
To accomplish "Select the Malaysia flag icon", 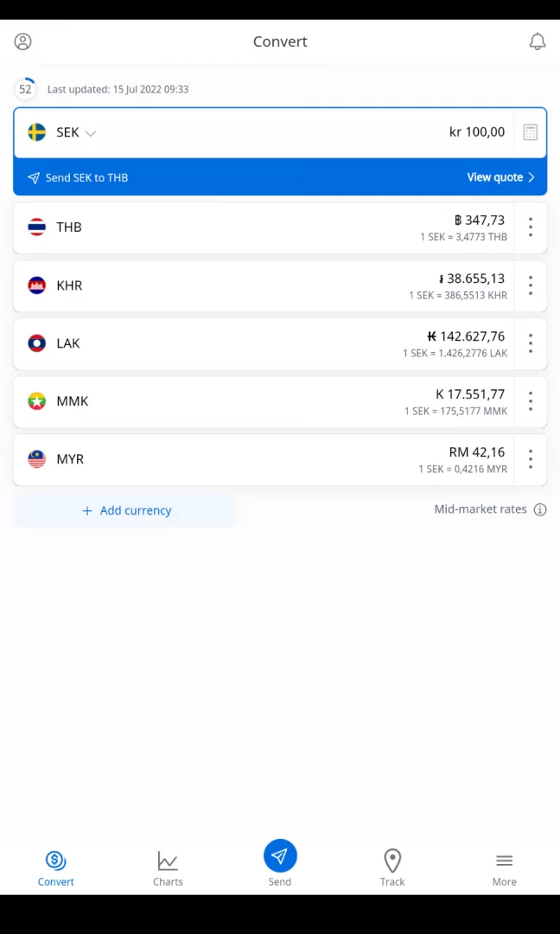I will [36, 459].
